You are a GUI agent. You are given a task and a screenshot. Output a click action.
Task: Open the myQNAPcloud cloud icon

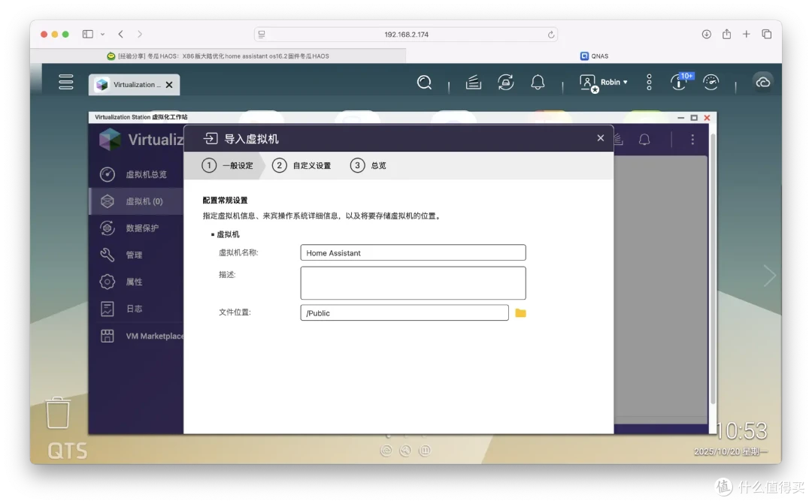click(763, 83)
